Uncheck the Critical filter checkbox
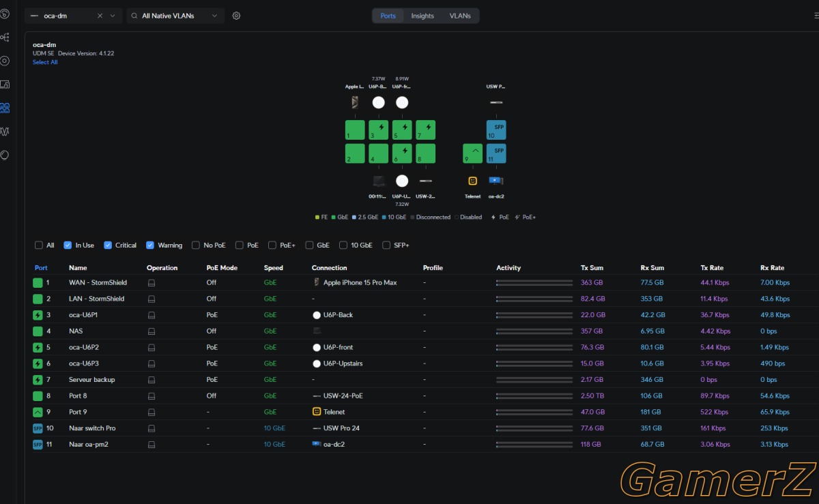The width and height of the screenshot is (819, 504). [108, 245]
